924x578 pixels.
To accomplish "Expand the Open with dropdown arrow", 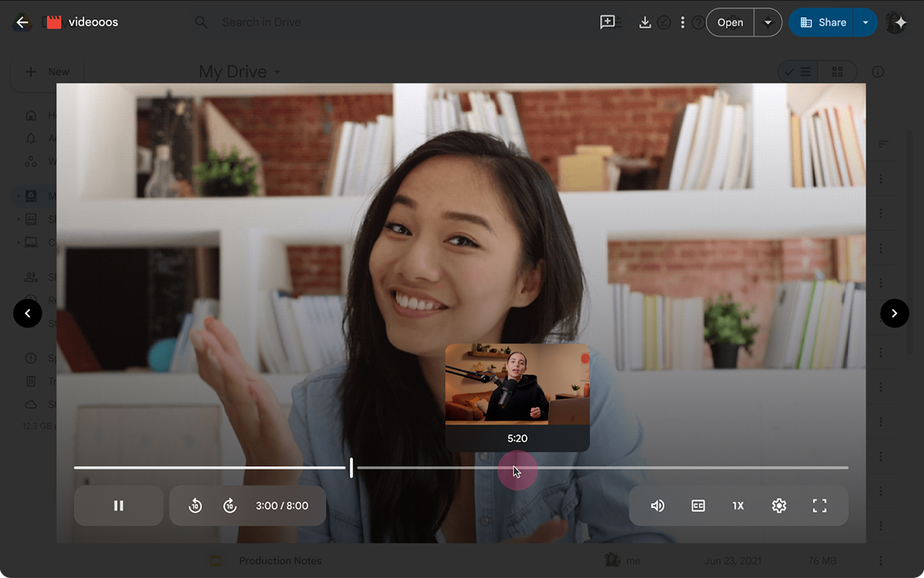I will pos(768,22).
